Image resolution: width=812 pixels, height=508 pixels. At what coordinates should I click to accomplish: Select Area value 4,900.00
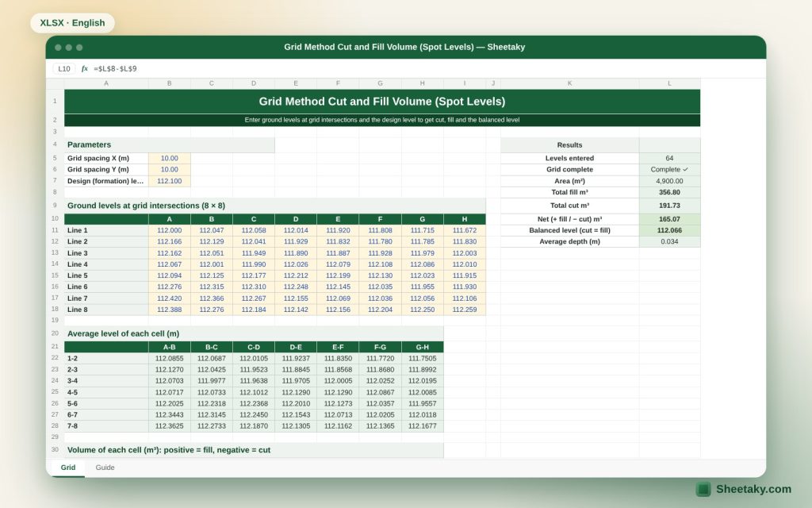pyautogui.click(x=669, y=181)
